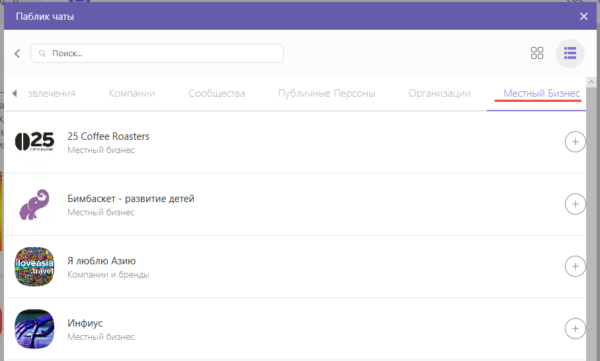The width and height of the screenshot is (600, 361).
Task: Close the Паблик чаты dialog
Action: (584, 16)
